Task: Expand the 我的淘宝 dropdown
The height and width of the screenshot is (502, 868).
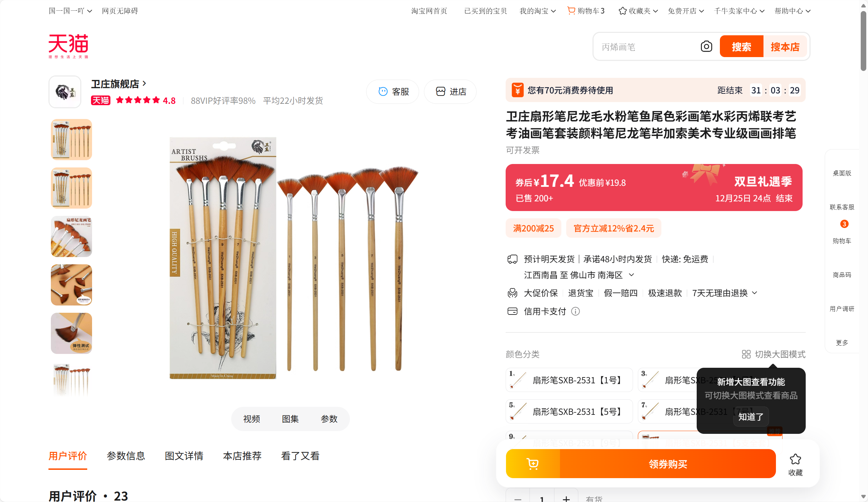Action: point(538,11)
